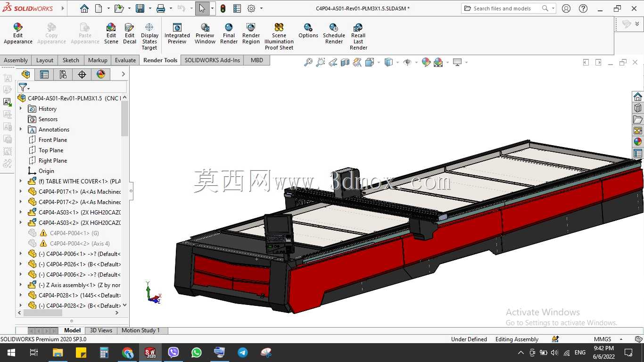Open the Options gear dropdown arrow
Screen dimensions: 644x362
(262, 8)
